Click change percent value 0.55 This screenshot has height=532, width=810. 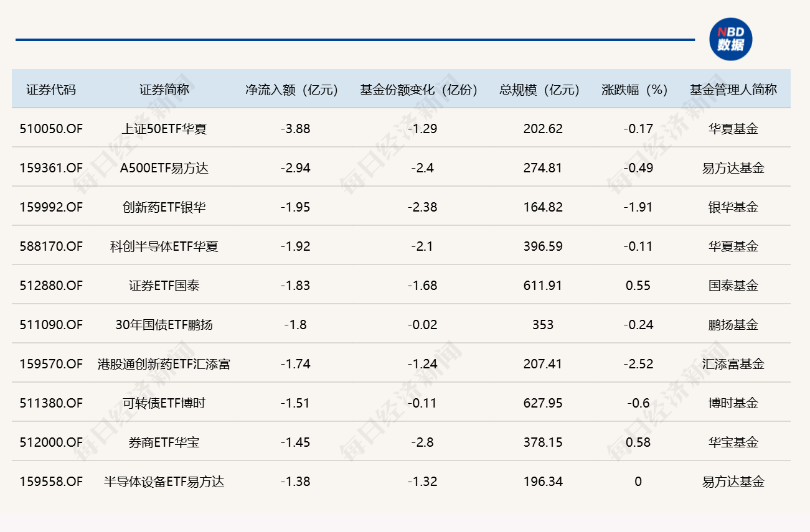point(638,286)
